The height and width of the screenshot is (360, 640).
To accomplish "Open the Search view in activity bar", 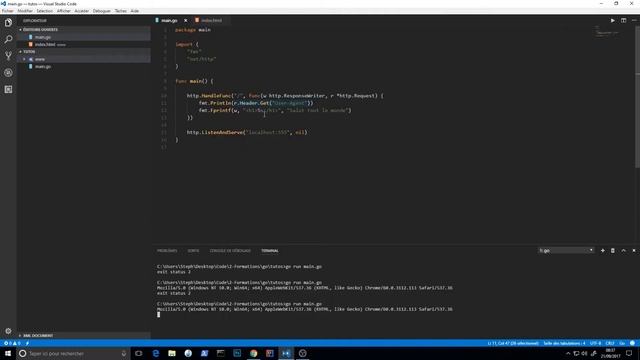I will click(x=8, y=39).
